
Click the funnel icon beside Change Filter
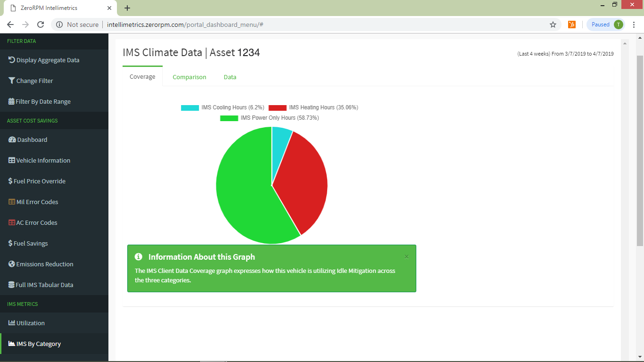tap(12, 81)
